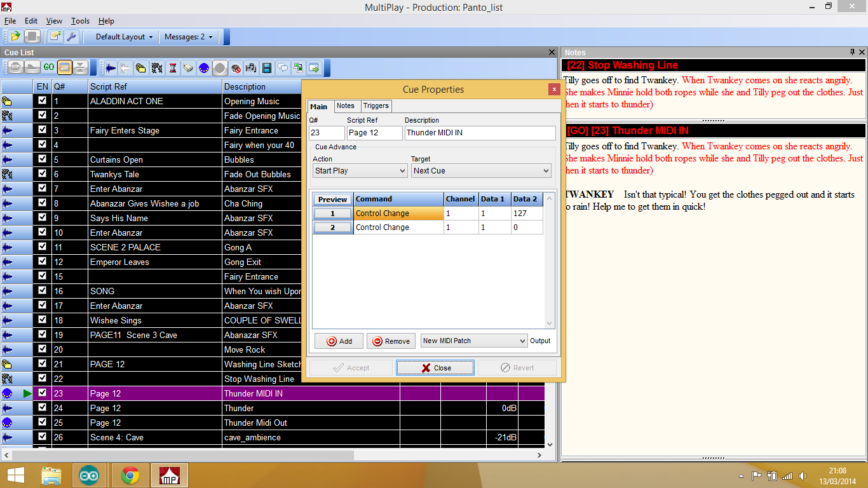
Task: Click the GO button in cue toolbar
Action: point(49,67)
